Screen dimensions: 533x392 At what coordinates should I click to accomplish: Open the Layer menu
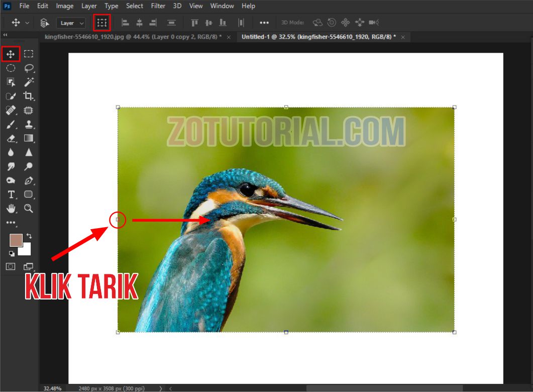89,6
